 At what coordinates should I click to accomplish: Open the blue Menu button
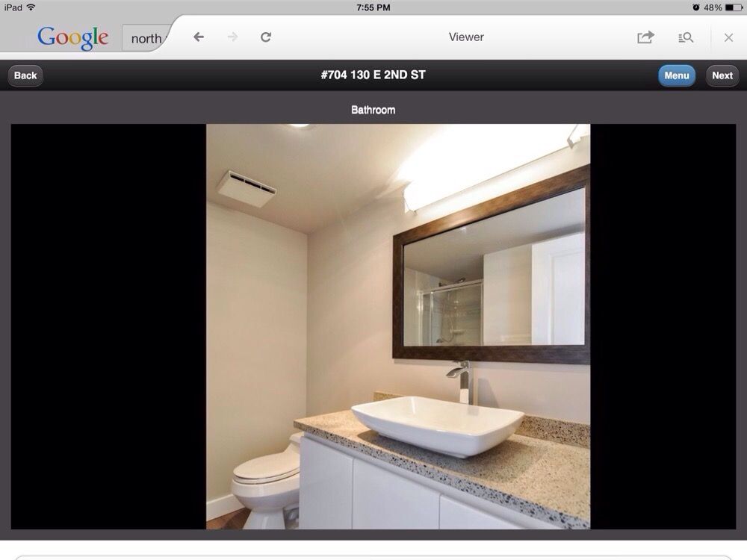click(x=676, y=75)
